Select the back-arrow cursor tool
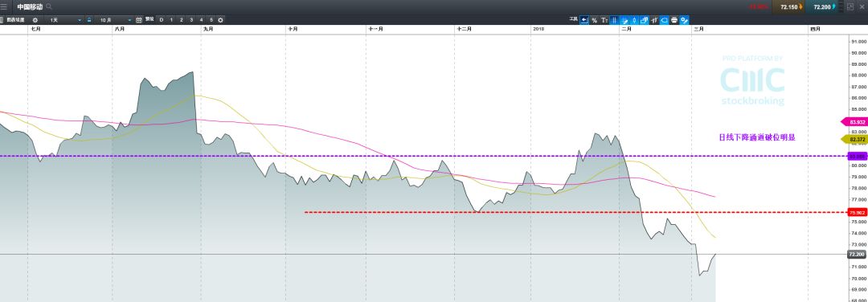 point(584,20)
